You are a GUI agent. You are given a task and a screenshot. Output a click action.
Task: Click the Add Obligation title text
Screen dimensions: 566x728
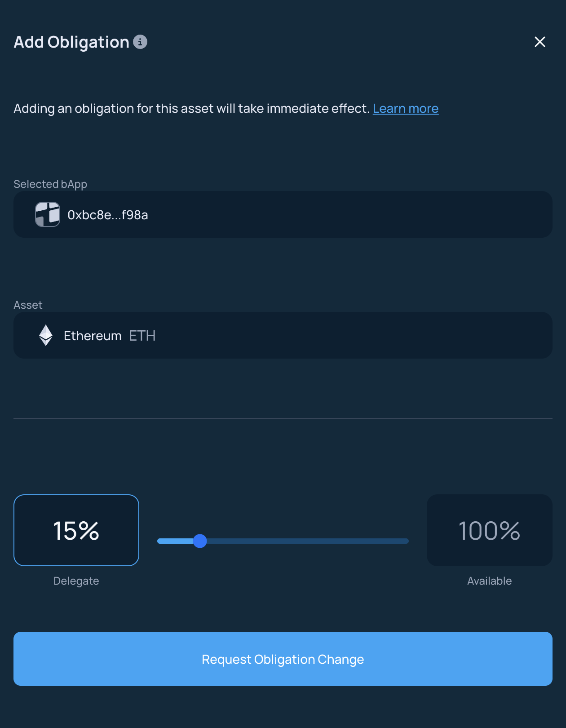pyautogui.click(x=71, y=42)
